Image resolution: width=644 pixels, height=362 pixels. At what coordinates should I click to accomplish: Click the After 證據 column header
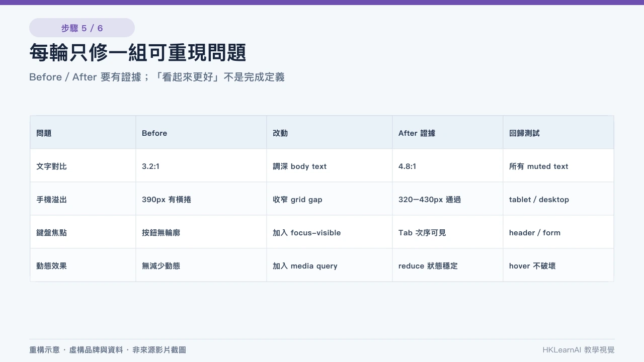point(448,133)
